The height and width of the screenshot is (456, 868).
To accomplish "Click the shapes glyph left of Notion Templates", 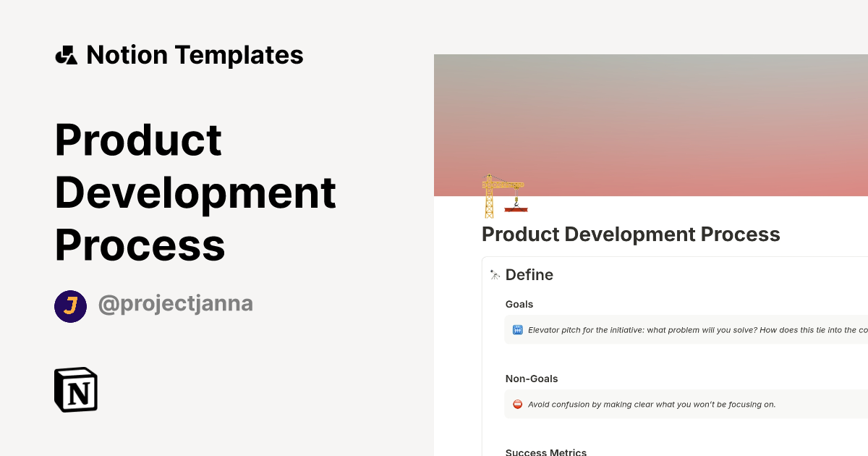I will [67, 54].
